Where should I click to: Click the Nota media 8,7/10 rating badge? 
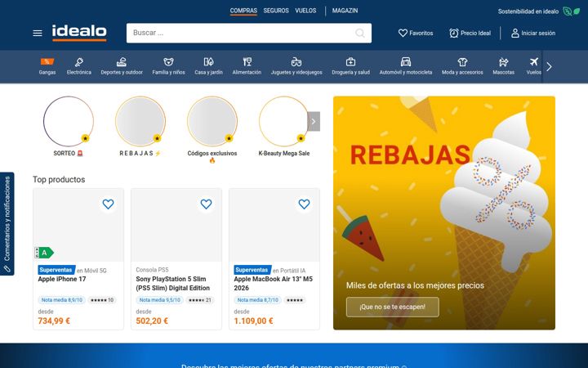point(257,300)
